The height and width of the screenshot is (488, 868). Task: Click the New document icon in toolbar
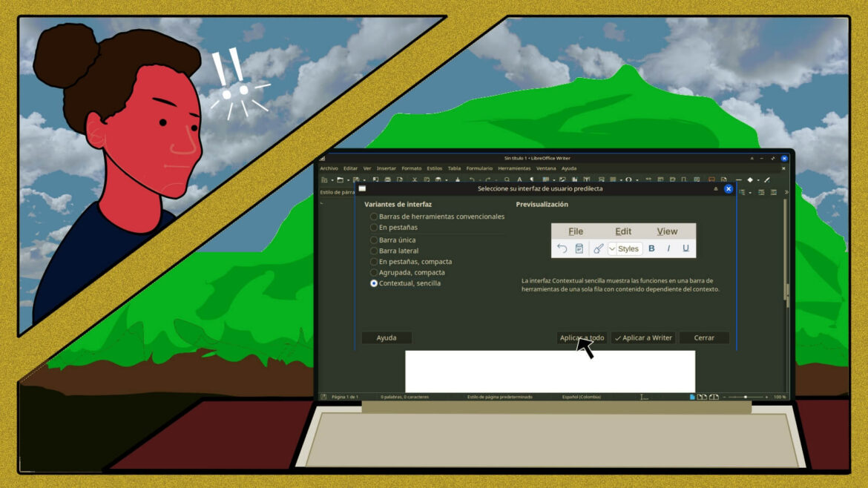click(x=324, y=179)
